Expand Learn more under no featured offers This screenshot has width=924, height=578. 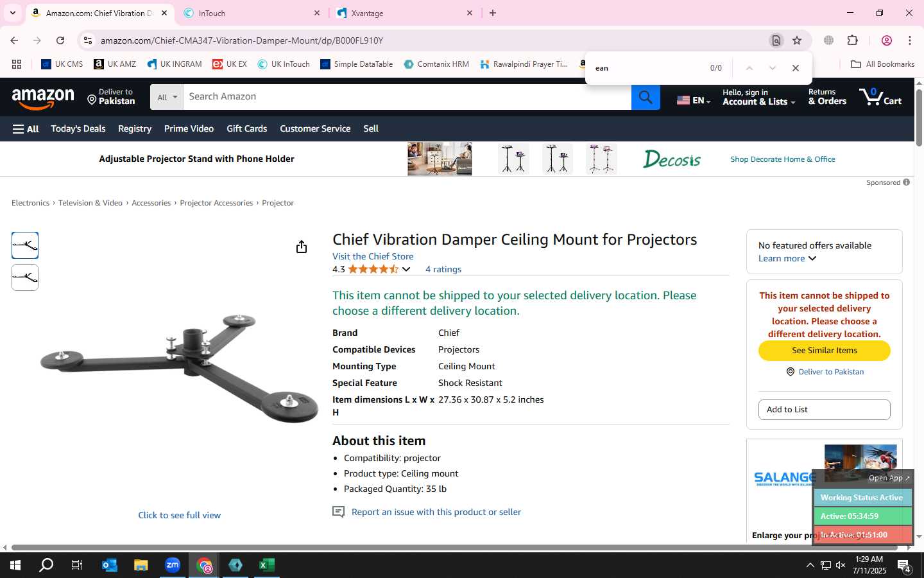click(787, 258)
